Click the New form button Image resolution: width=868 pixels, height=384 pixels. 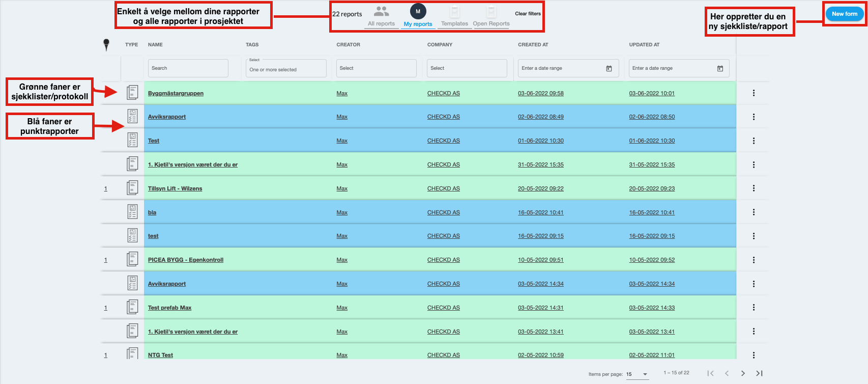pyautogui.click(x=844, y=14)
